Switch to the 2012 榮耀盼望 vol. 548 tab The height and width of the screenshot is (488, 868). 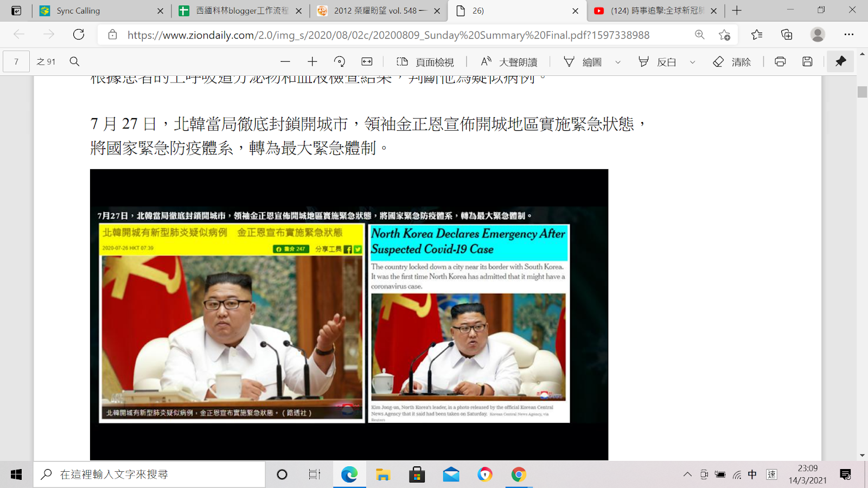pos(379,11)
